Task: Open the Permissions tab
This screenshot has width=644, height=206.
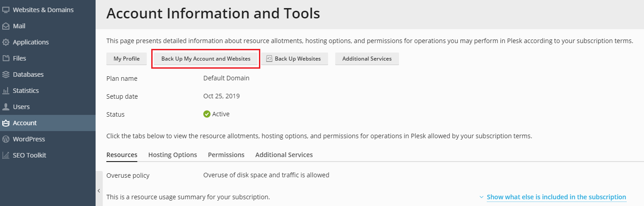Action: 226,155
